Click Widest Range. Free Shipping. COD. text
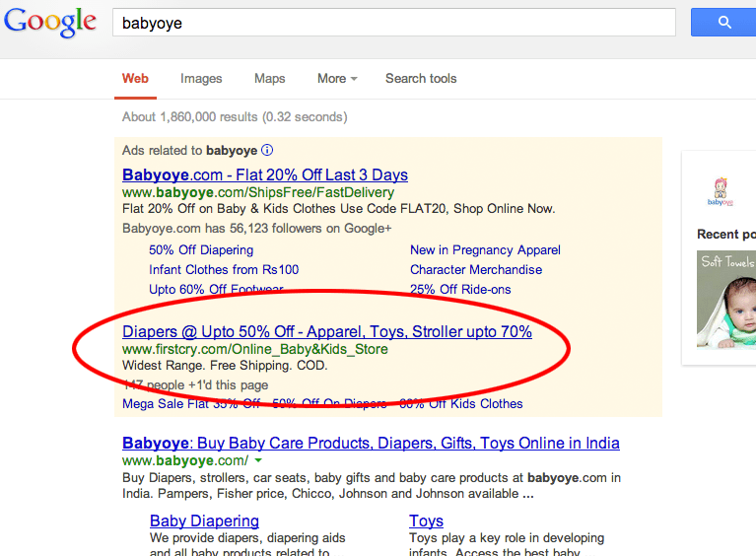Screen dimensions: 756x556 (x=225, y=365)
